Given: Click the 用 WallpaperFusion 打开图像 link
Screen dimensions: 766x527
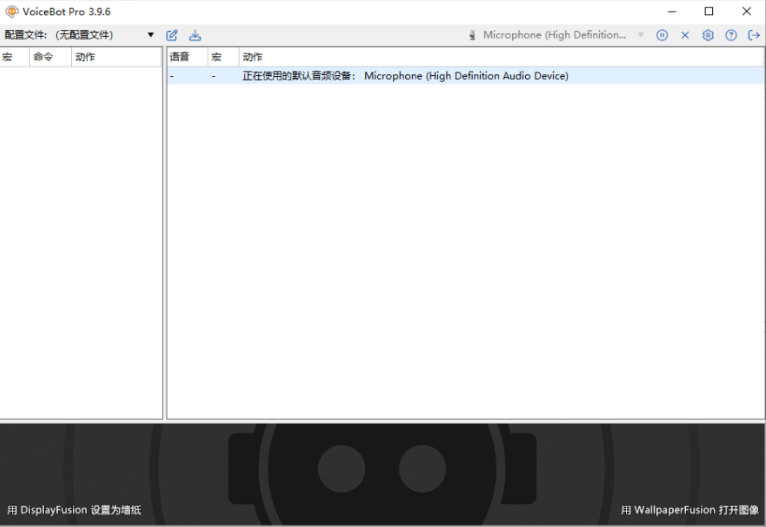Looking at the screenshot, I should pos(690,510).
